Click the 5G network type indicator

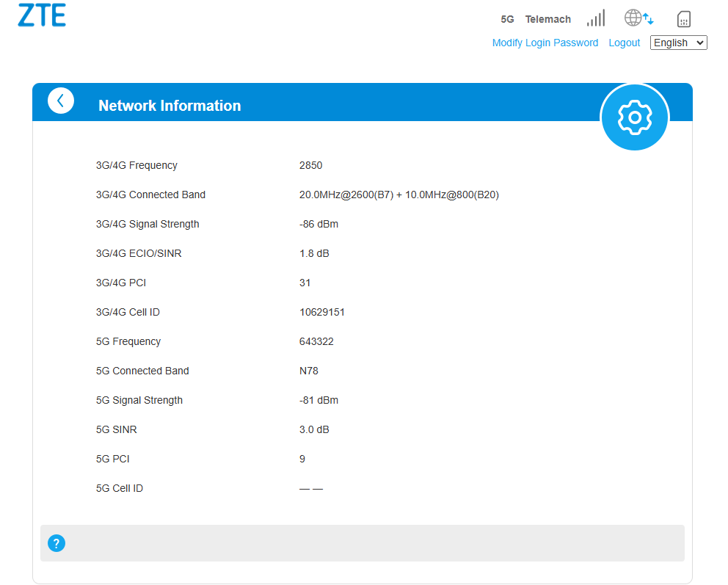[x=507, y=19]
